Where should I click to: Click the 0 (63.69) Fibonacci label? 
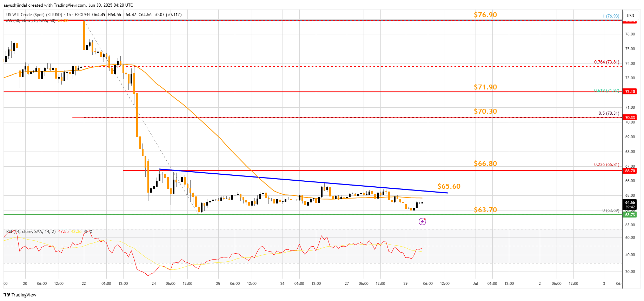[x=611, y=210]
